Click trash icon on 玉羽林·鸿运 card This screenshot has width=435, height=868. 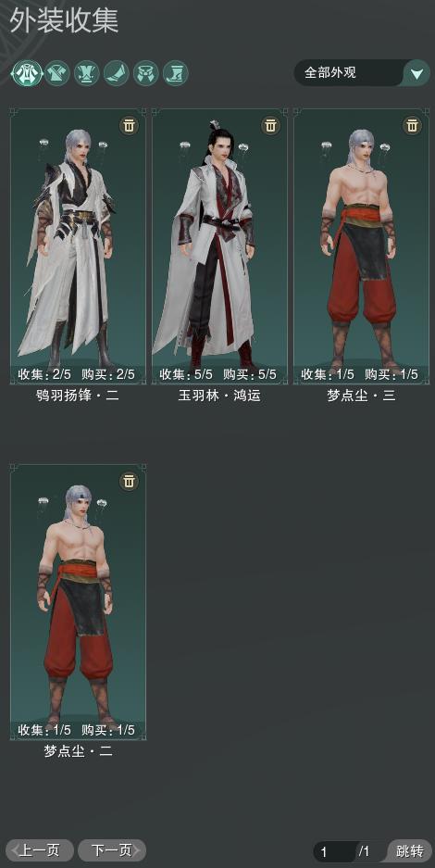271,126
